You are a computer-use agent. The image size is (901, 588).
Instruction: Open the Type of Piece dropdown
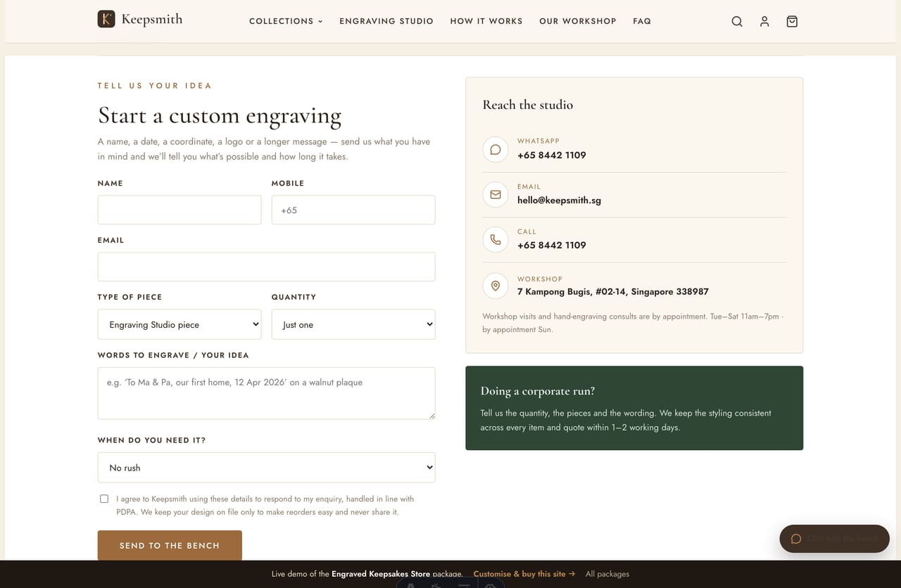point(179,324)
